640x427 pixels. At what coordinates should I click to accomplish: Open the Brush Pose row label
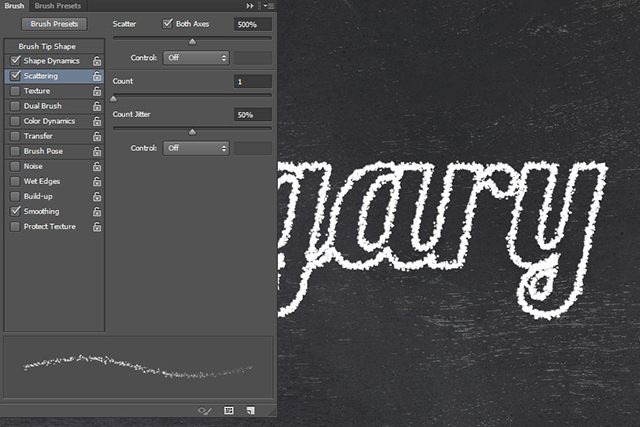click(x=43, y=151)
